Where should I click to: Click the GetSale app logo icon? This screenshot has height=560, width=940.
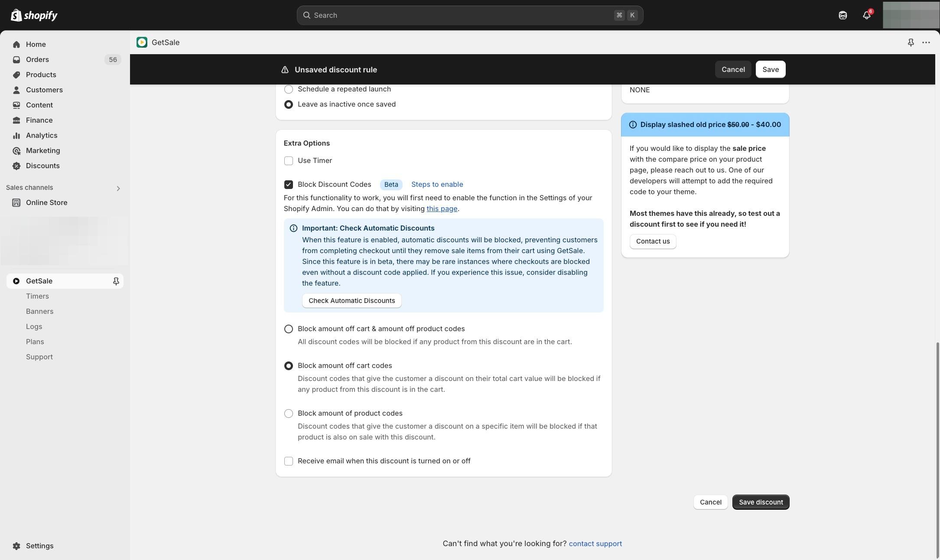tap(142, 42)
